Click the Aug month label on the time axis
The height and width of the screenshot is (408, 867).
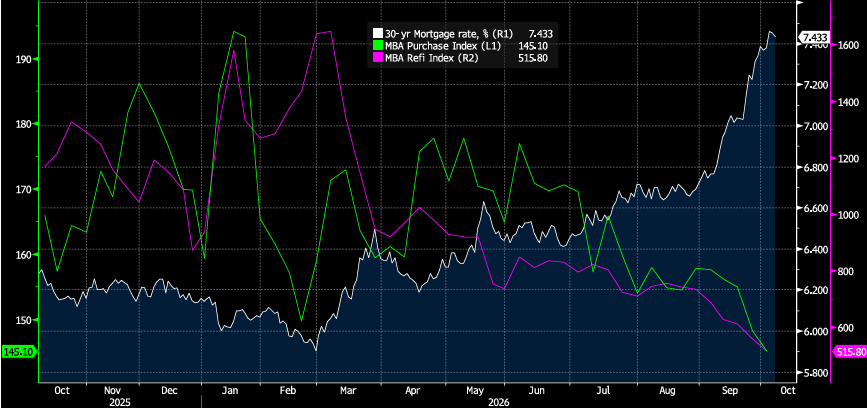(668, 391)
